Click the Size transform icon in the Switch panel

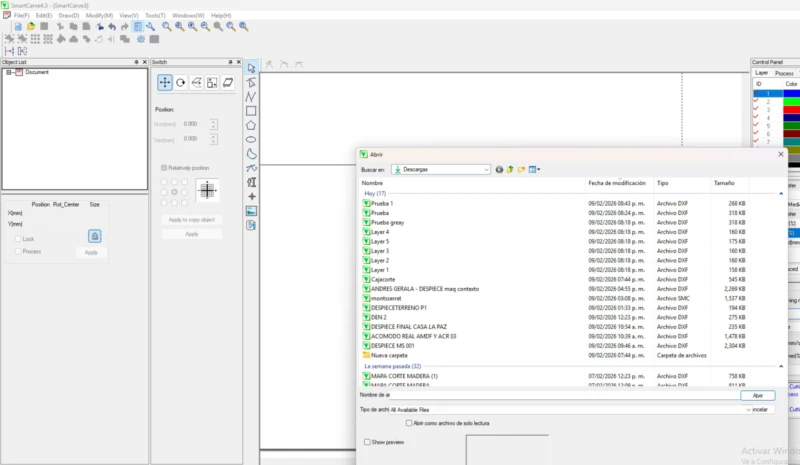pyautogui.click(x=212, y=83)
